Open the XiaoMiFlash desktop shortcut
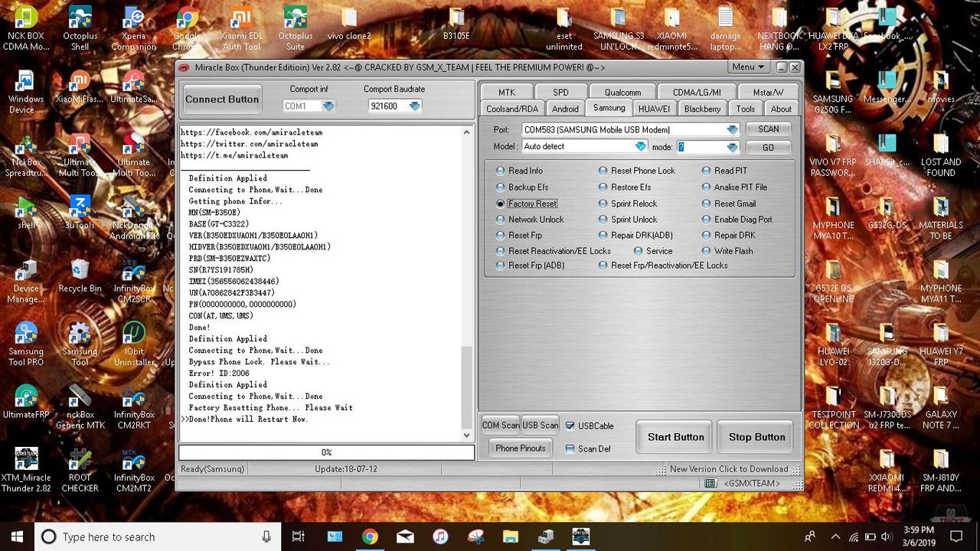This screenshot has height=551, width=980. coord(80,86)
